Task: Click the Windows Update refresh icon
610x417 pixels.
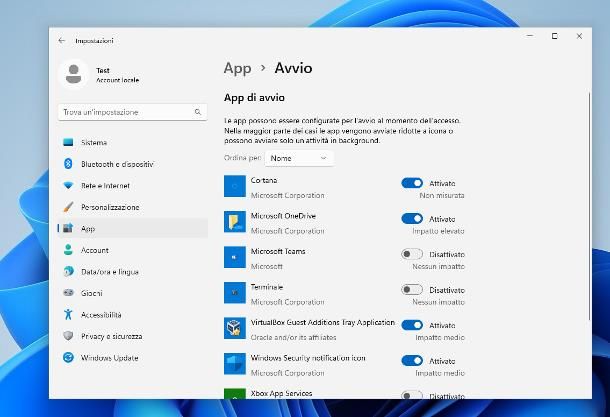Action: pyautogui.click(x=68, y=357)
